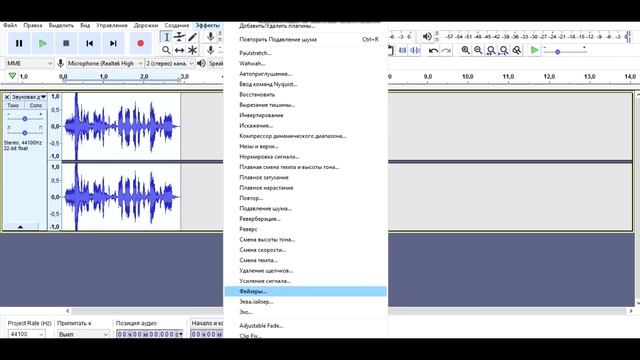The height and width of the screenshot is (360, 640).
Task: Start recording with the red Record button
Action: pyautogui.click(x=140, y=43)
